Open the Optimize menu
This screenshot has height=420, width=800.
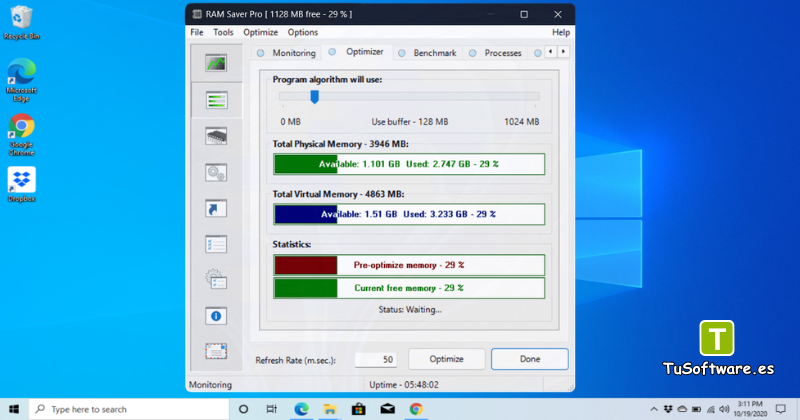pos(260,32)
